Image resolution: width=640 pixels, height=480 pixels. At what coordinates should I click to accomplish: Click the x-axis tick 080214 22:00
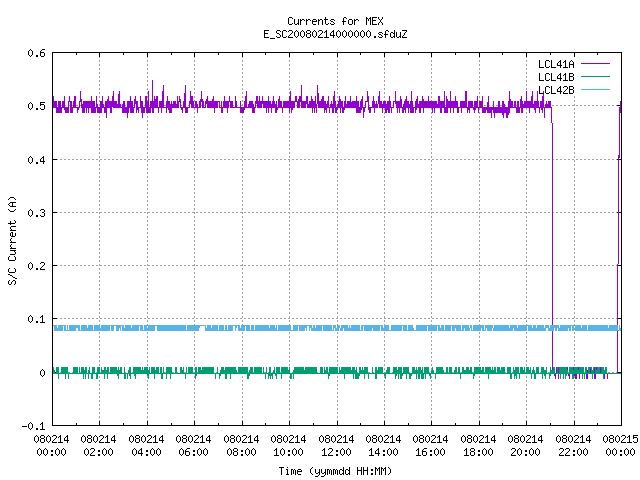pyautogui.click(x=573, y=446)
